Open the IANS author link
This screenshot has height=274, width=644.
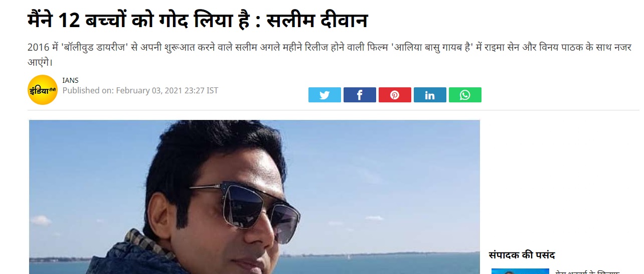pyautogui.click(x=70, y=80)
